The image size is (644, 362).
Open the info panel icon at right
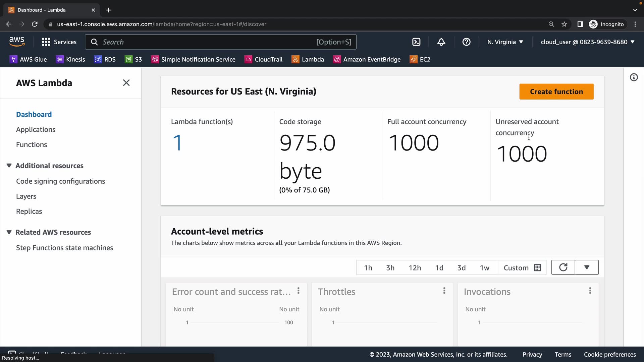coord(634,77)
